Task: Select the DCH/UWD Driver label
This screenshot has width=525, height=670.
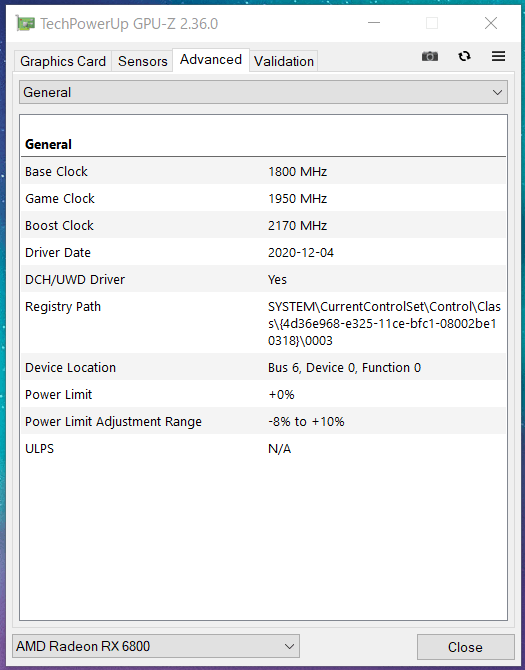Action: coord(75,279)
